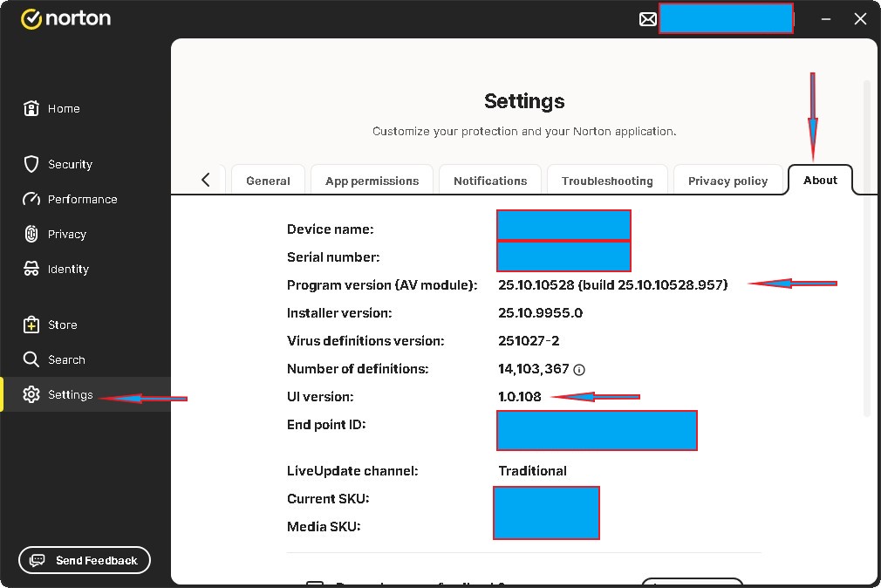Open the App permissions tab
Image resolution: width=881 pixels, height=588 pixels.
coord(372,181)
